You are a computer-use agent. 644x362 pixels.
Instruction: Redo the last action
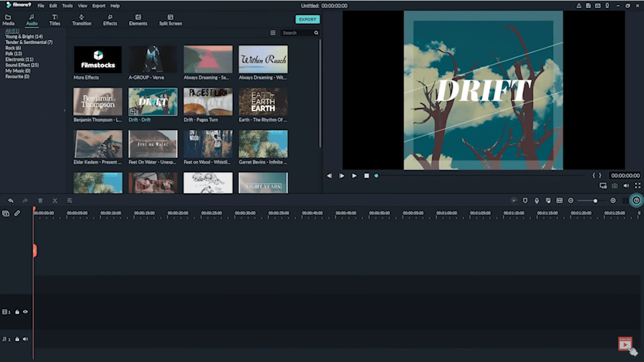point(25,200)
